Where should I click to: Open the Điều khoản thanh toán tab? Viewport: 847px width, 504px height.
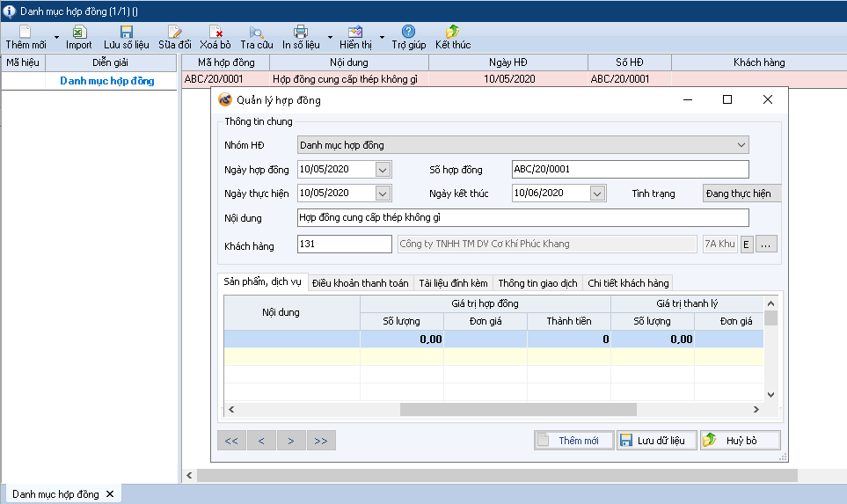tap(361, 283)
